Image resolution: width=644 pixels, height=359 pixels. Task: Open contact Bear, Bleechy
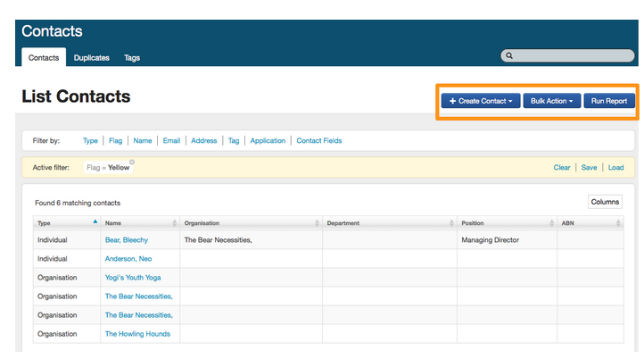point(126,240)
